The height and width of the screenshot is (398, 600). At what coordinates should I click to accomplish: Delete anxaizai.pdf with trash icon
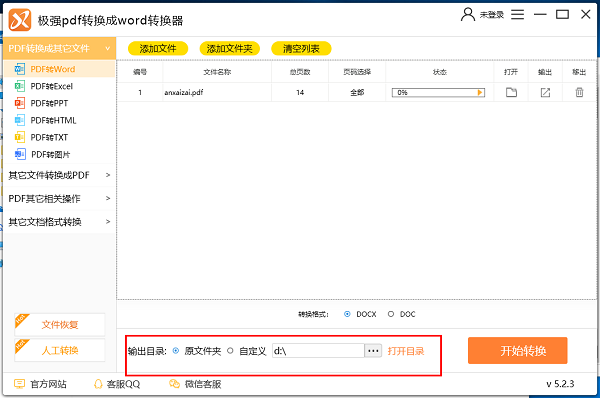(579, 92)
